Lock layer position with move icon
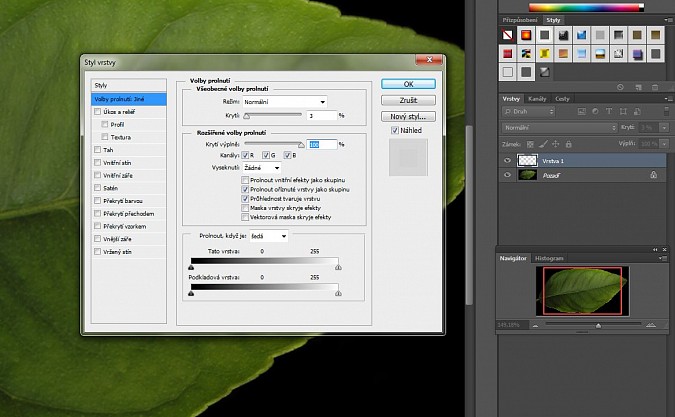Viewport: 675px width, 417px height. 556,144
